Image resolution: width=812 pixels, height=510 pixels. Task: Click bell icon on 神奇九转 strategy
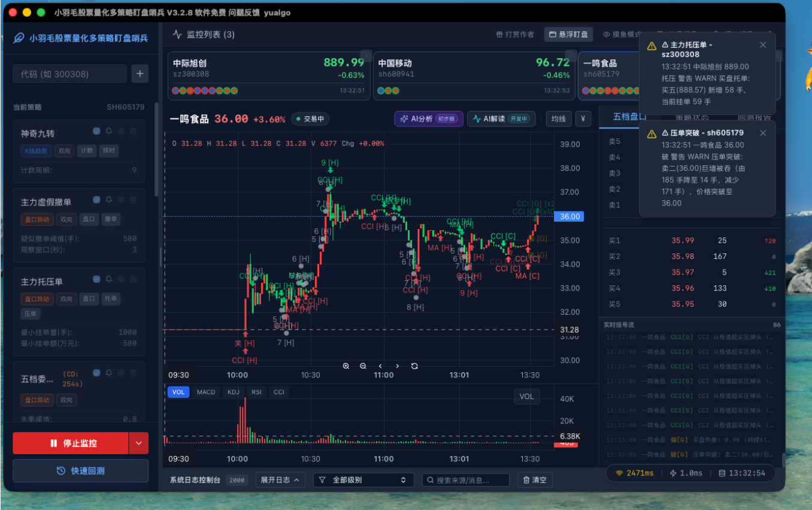coord(109,131)
